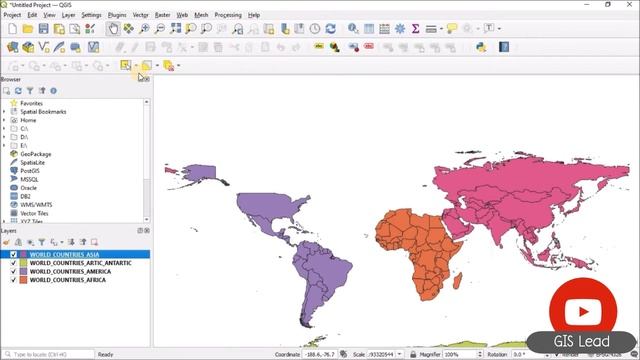Select Favorites in the Browser tree
The width and height of the screenshot is (640, 360).
click(31, 103)
